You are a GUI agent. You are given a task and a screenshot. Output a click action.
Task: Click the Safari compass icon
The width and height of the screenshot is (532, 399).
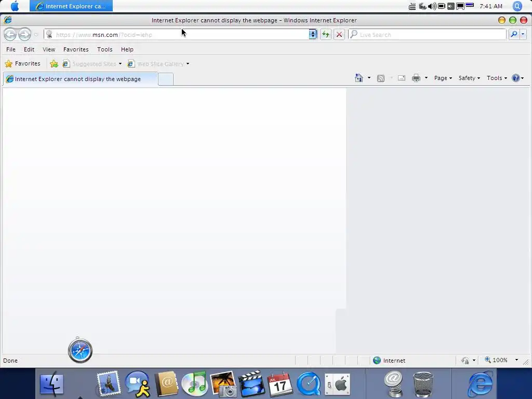pos(80,351)
